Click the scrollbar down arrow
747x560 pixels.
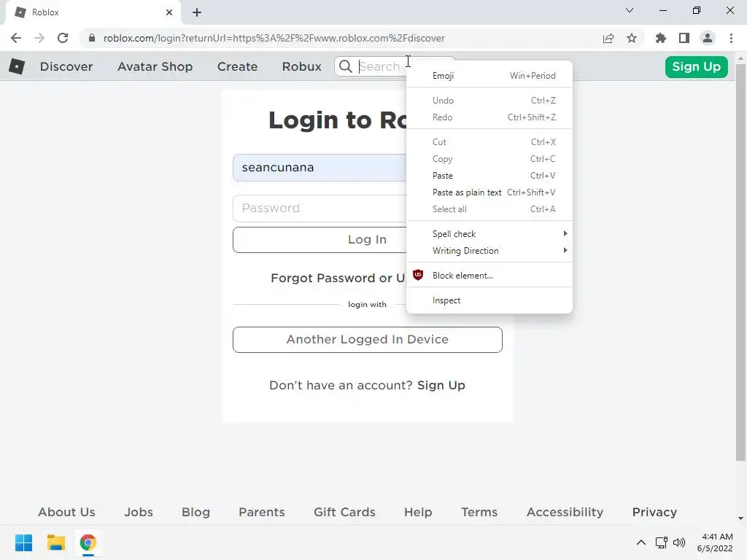click(740, 518)
